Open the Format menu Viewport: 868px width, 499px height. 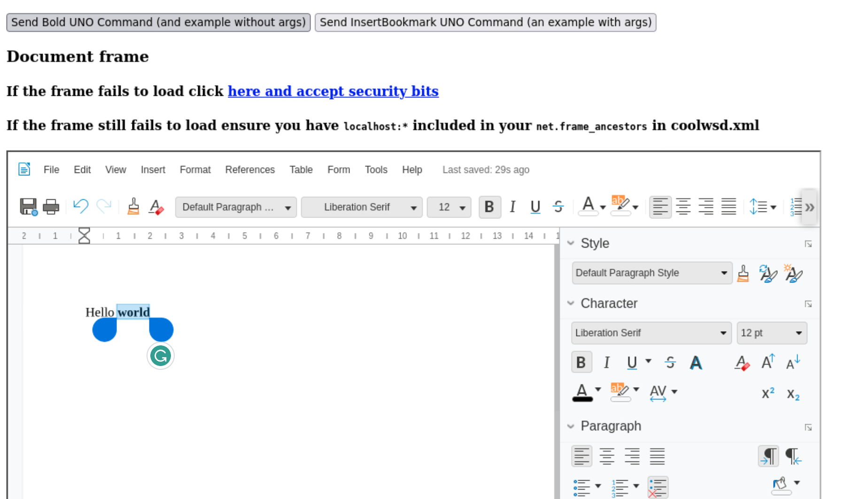(195, 170)
